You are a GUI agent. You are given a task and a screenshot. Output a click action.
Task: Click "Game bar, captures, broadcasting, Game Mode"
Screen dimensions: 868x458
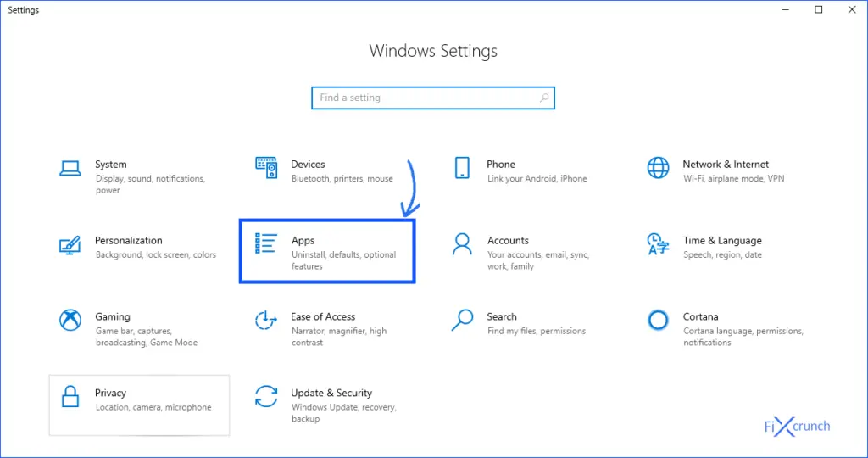pyautogui.click(x=146, y=337)
